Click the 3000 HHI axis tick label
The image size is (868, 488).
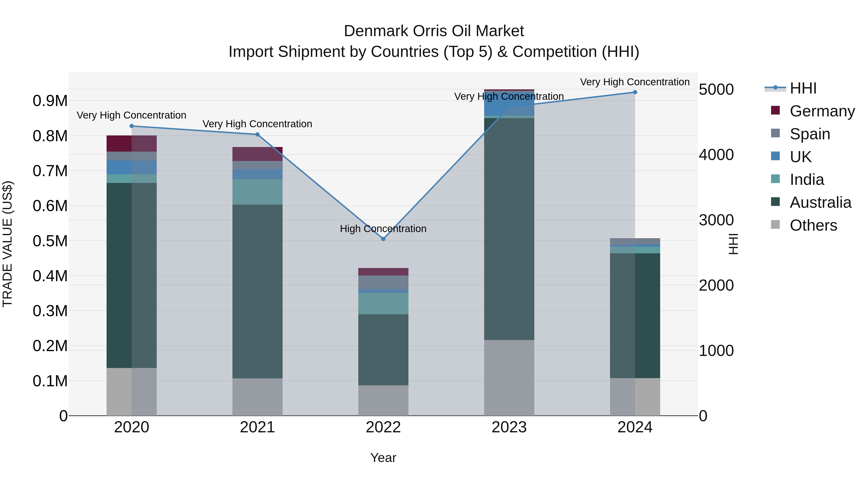pyautogui.click(x=716, y=220)
